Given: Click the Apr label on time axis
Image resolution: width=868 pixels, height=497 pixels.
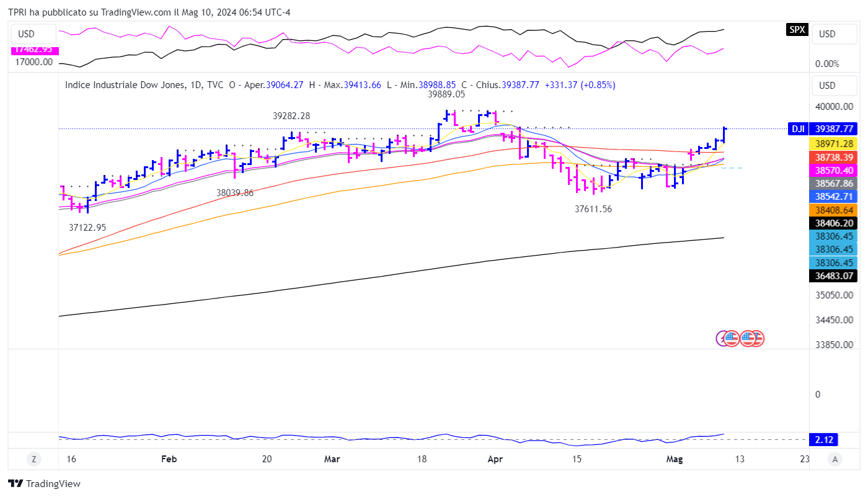Looking at the screenshot, I should [x=495, y=460].
